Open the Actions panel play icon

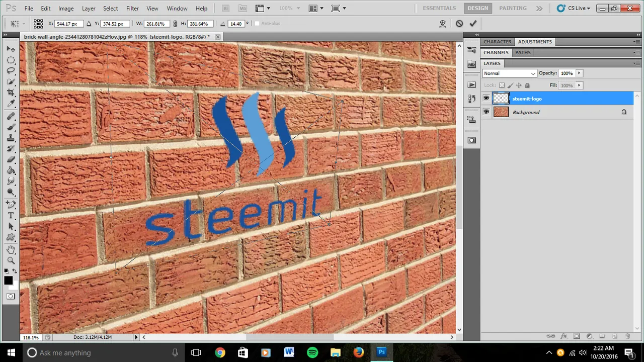471,85
